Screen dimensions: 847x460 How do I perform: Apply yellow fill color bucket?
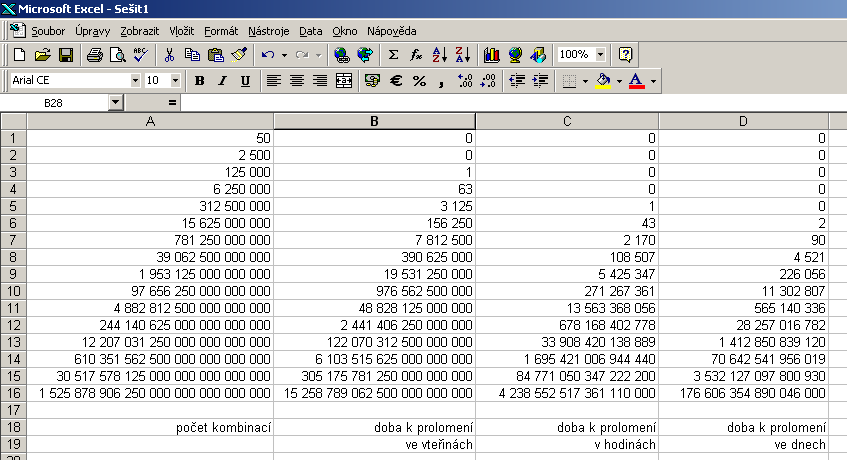pos(603,81)
